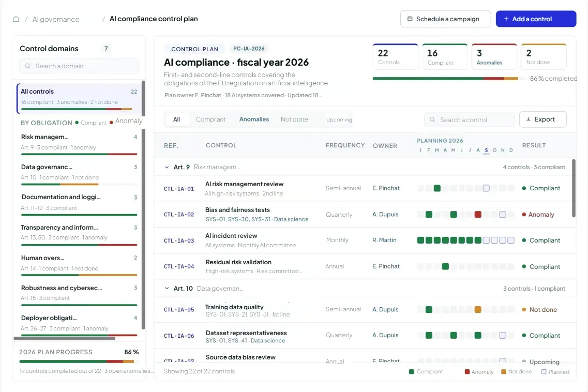Click the magnifier icon in Search a domain
This screenshot has width=588, height=392.
(27, 66)
